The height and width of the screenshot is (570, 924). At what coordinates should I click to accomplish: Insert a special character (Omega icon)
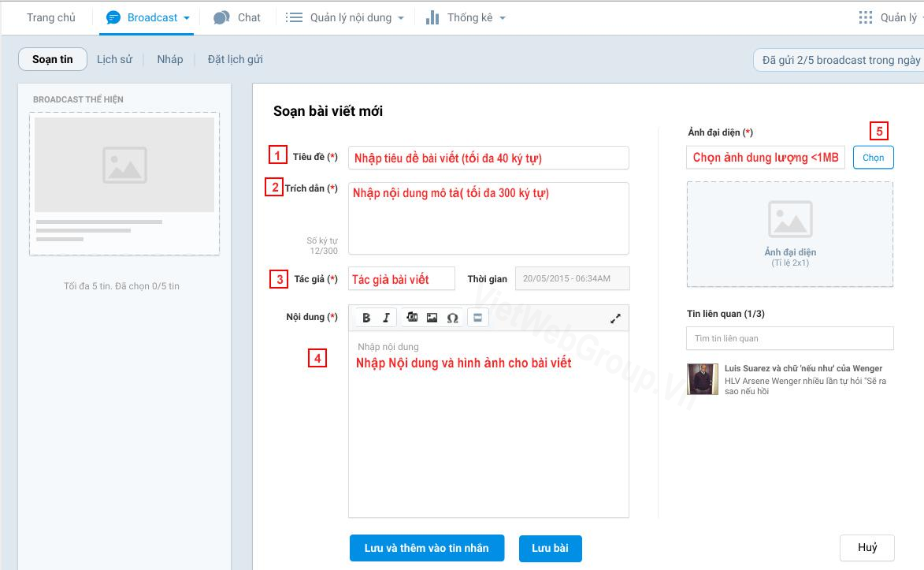452,318
